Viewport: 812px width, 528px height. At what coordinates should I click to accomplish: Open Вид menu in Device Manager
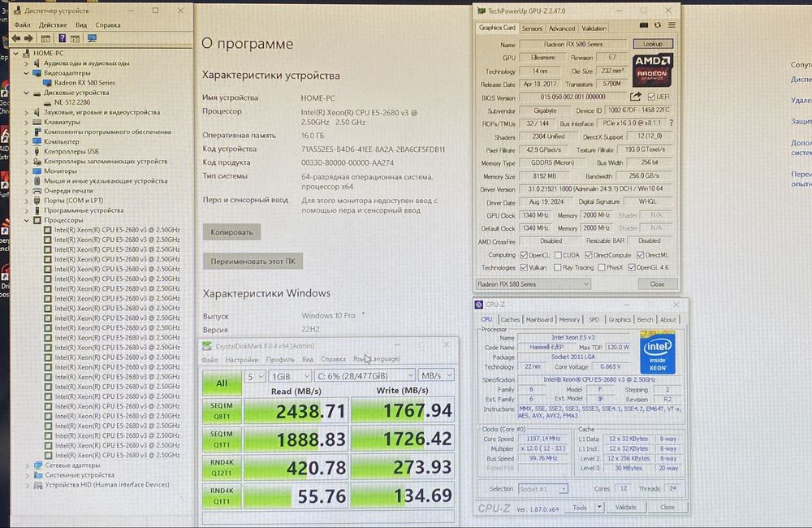point(81,25)
